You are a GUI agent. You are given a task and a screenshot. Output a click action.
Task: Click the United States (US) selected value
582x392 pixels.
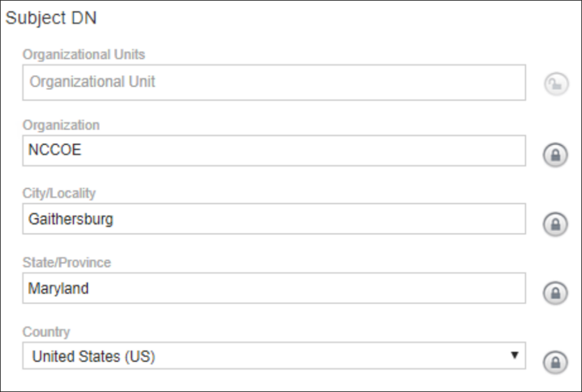(x=94, y=356)
